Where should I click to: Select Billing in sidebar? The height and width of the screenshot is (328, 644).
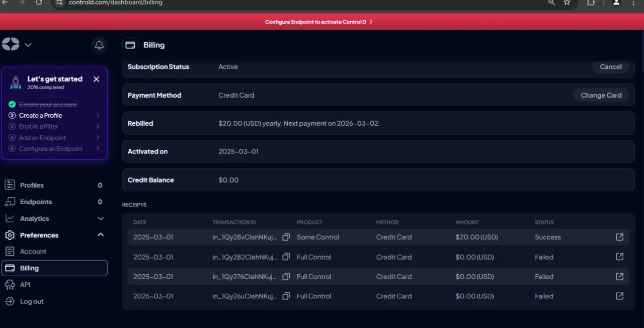(54, 268)
